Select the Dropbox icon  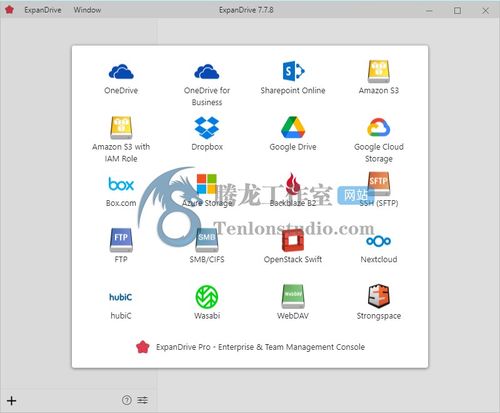click(207, 128)
